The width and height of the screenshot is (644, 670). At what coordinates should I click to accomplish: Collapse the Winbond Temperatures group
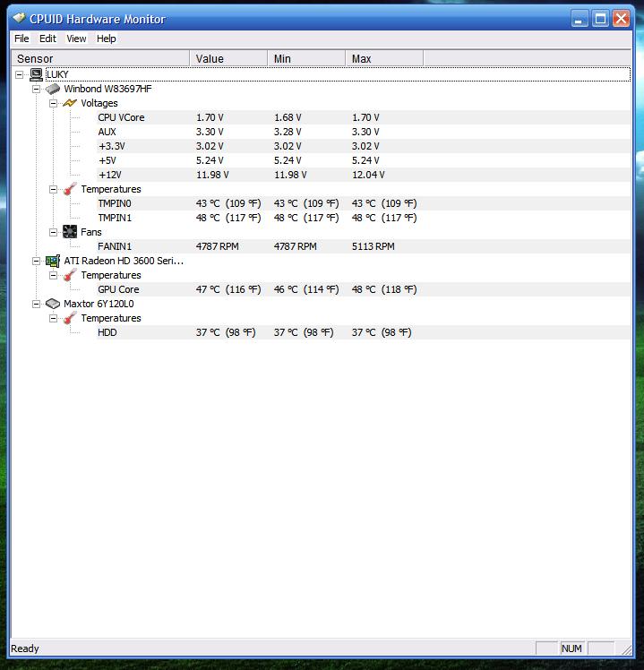[53, 189]
